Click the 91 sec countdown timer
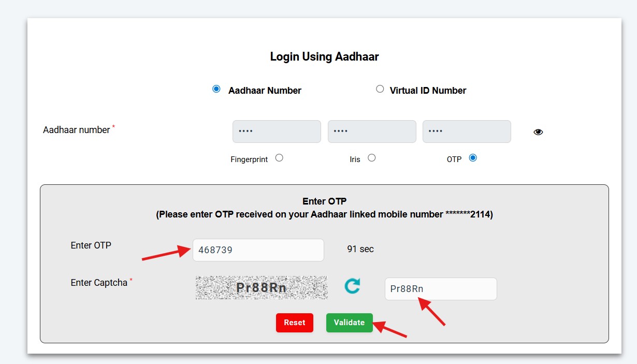The height and width of the screenshot is (364, 637). (x=360, y=249)
